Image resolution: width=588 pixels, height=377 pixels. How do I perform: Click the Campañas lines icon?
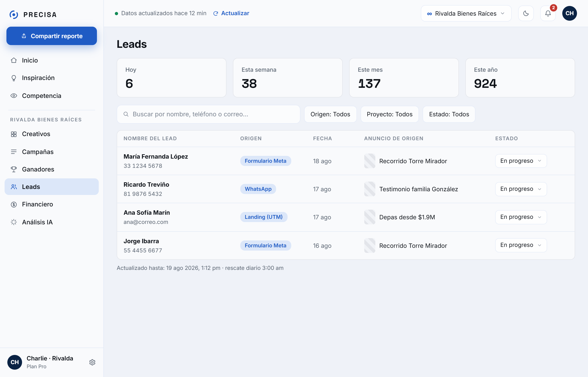coord(14,152)
